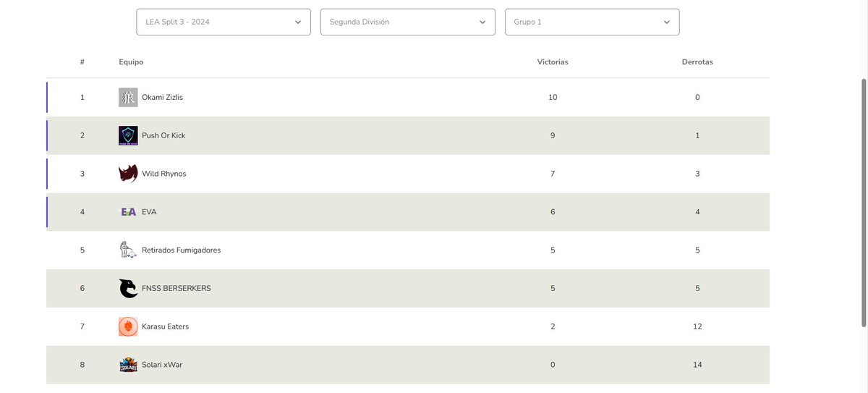Viewport: 868px width, 393px height.
Task: Click Solari xWar victories value 0
Action: (553, 365)
